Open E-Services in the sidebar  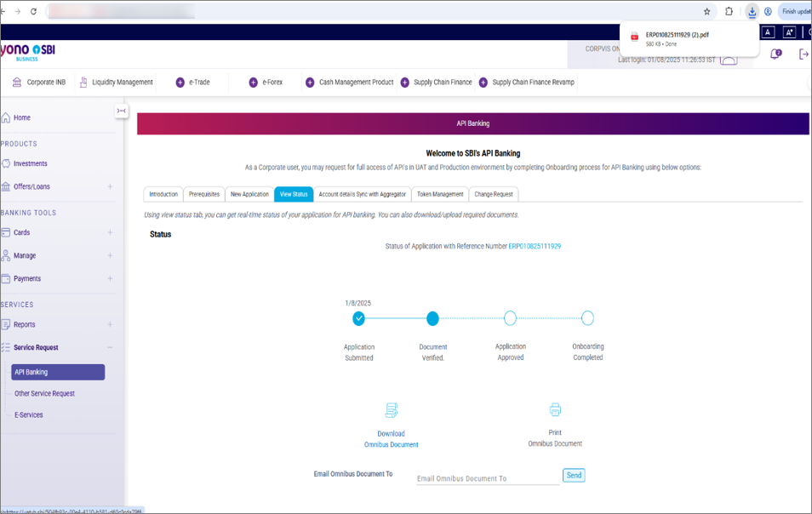pos(28,414)
